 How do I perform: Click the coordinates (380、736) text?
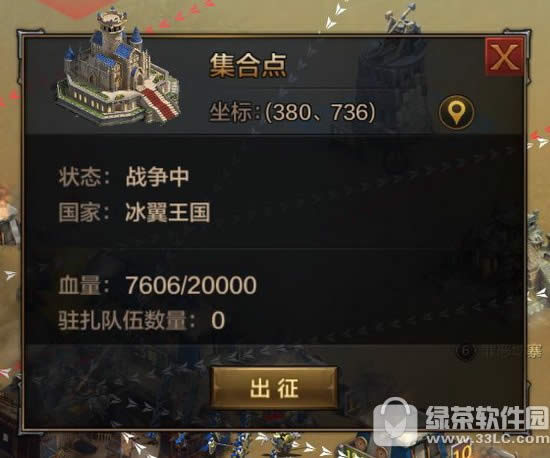(x=320, y=112)
